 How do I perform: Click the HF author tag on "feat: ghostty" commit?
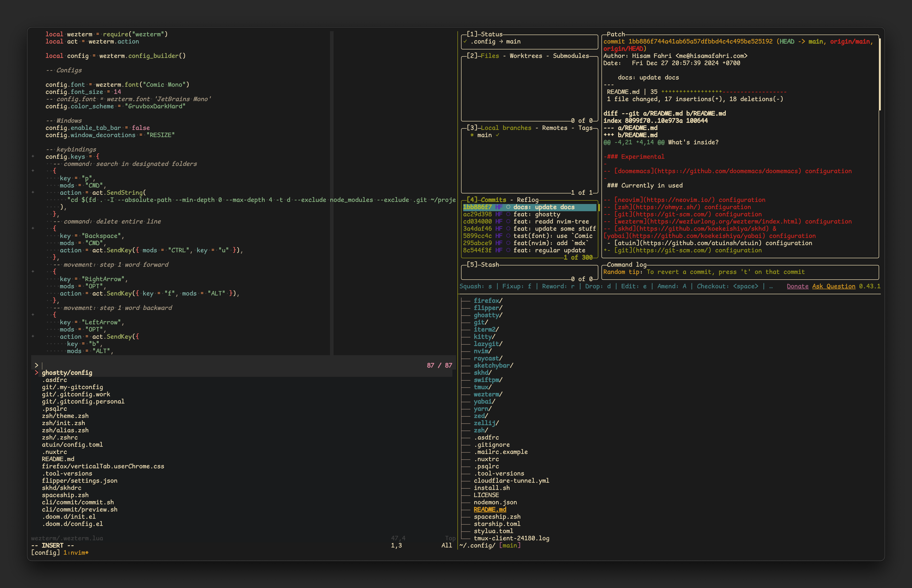[499, 214]
